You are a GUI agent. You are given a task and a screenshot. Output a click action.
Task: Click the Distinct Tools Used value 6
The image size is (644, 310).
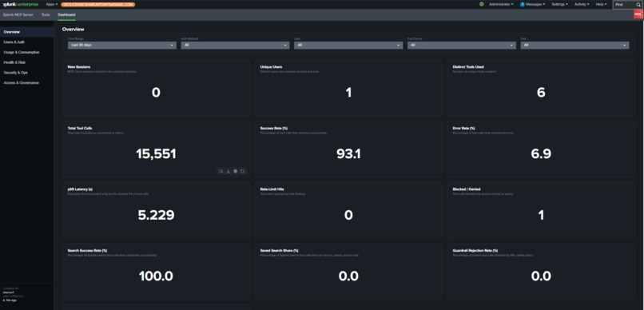coord(541,93)
